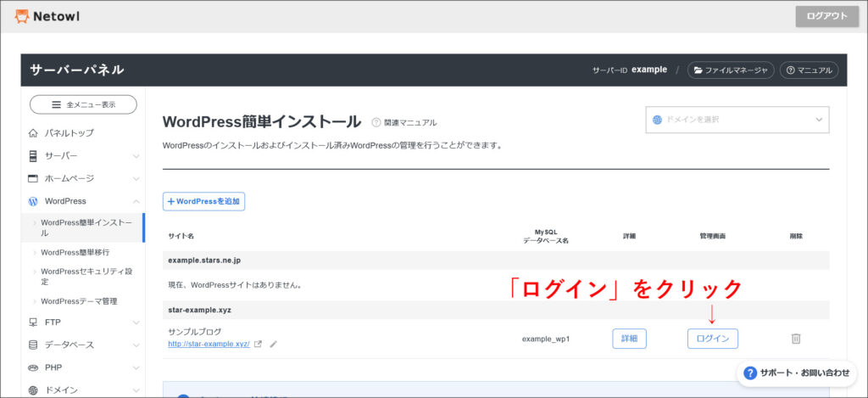Screen dimensions: 868x398
Task: Open パネルトップ menu item
Action: pyautogui.click(x=70, y=133)
